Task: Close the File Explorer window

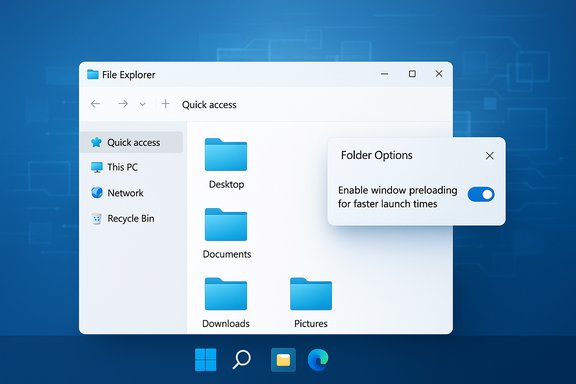Action: 439,74
